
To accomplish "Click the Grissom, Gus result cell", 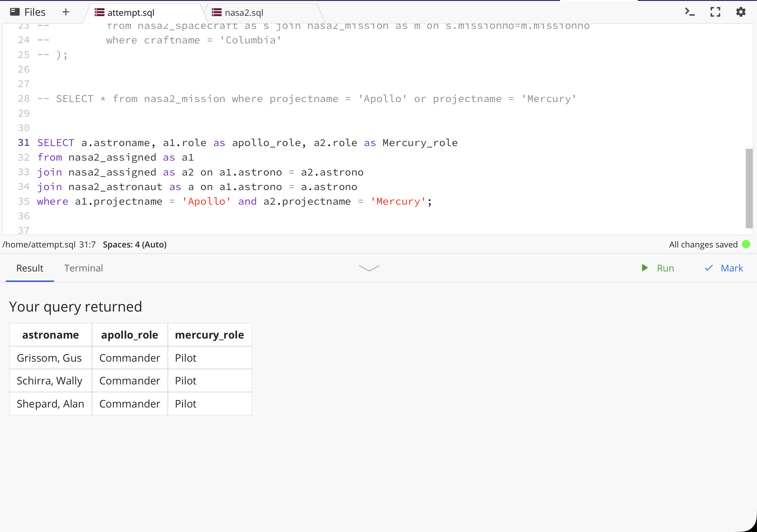I will 49,358.
